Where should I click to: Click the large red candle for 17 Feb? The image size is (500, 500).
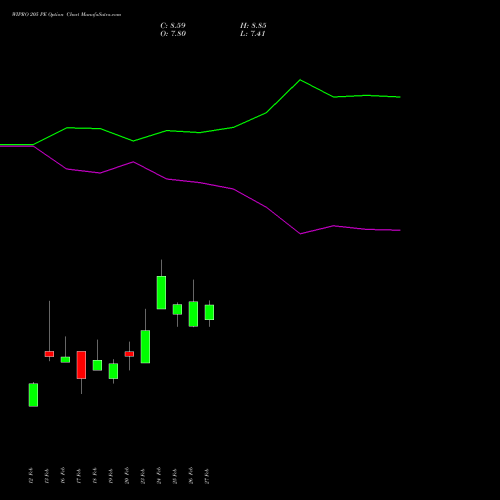pyautogui.click(x=81, y=365)
